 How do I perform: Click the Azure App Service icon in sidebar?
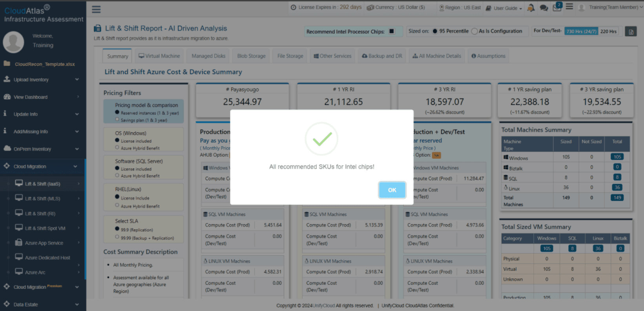coord(18,243)
